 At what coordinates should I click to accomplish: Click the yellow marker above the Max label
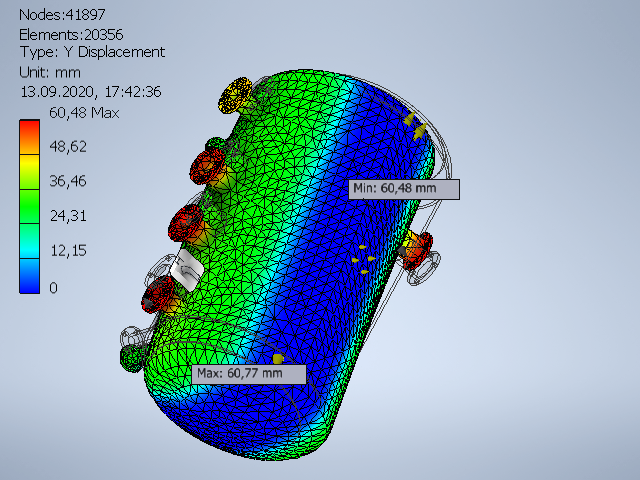278,359
